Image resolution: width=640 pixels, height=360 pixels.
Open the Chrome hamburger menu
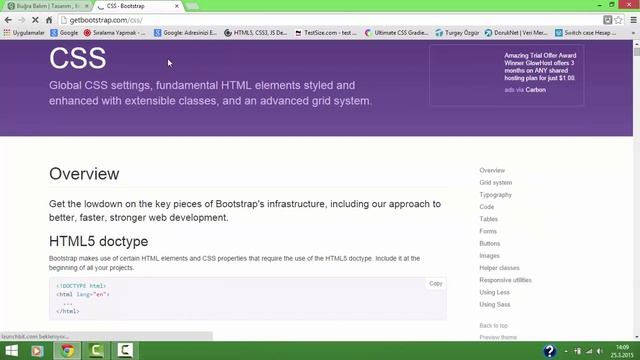tap(633, 20)
